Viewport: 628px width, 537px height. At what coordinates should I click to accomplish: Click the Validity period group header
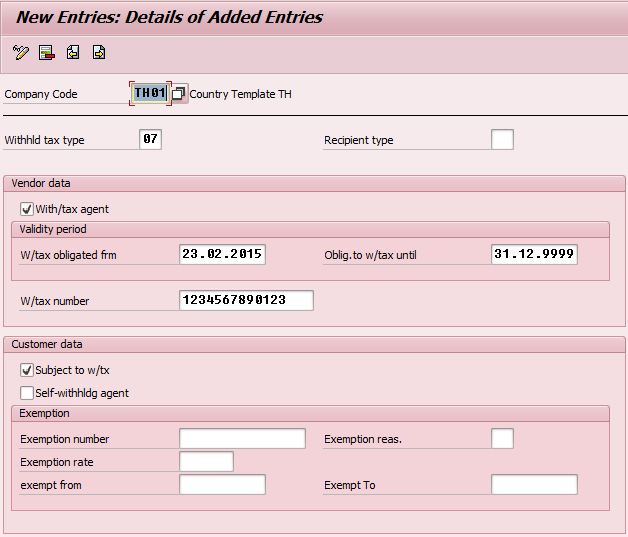click(310, 229)
